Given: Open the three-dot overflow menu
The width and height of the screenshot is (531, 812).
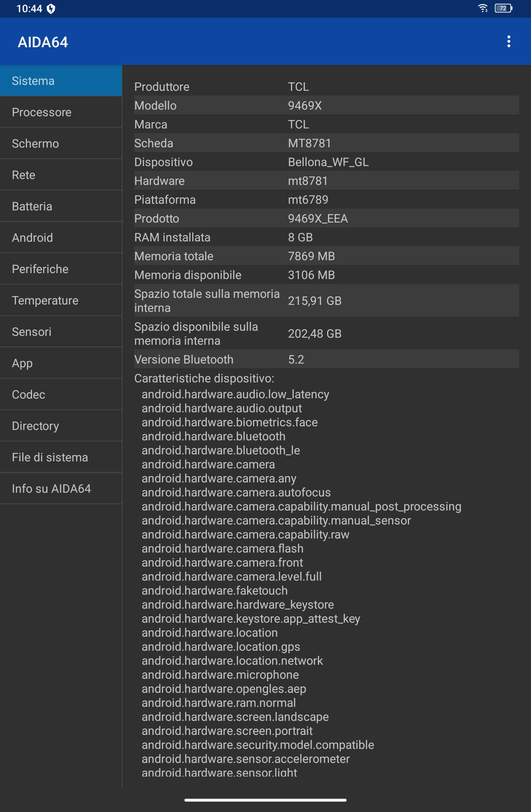Looking at the screenshot, I should click(509, 42).
